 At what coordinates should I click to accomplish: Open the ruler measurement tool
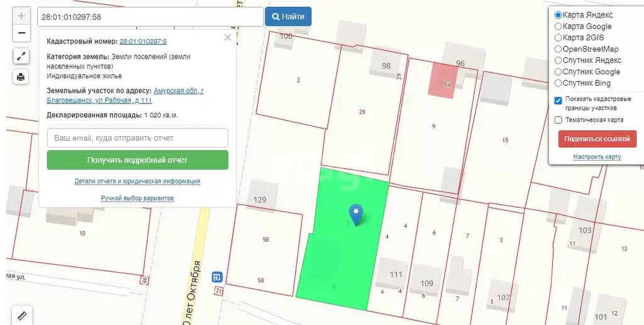point(21,314)
